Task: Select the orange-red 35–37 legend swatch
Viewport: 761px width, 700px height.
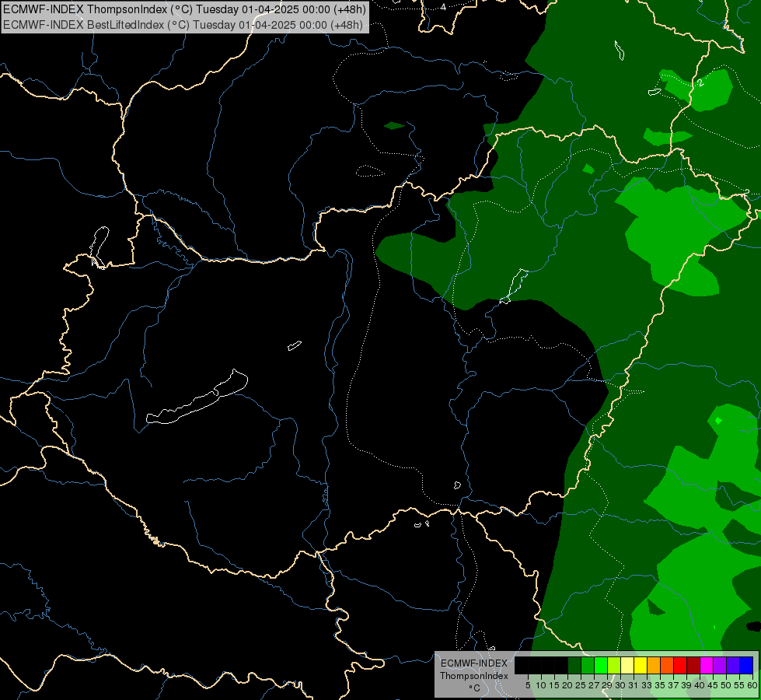Action: click(x=667, y=665)
